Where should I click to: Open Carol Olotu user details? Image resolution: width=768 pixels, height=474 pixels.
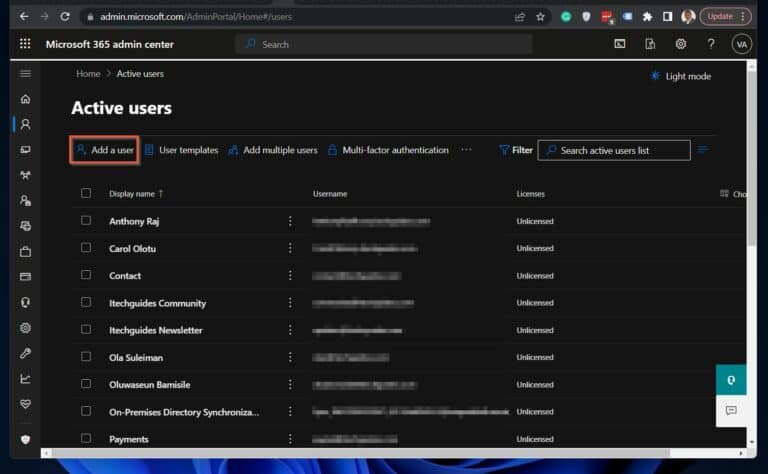(133, 249)
